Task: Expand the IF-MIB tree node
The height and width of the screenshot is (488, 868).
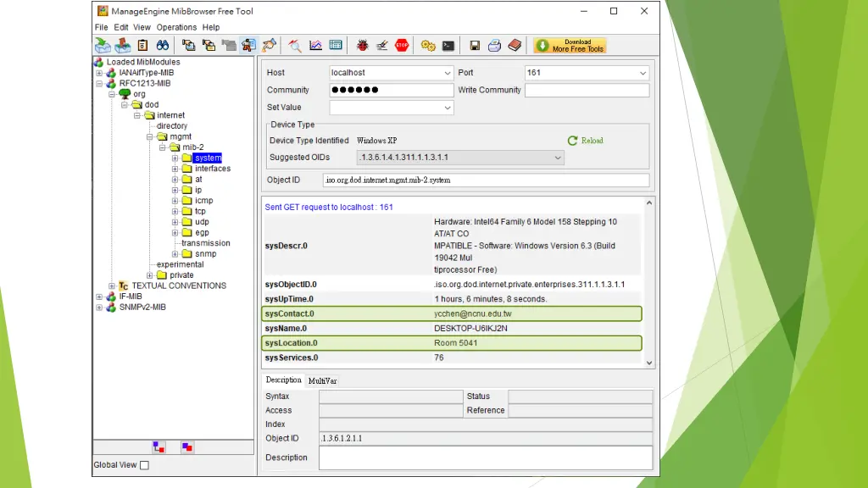Action: [x=99, y=297]
